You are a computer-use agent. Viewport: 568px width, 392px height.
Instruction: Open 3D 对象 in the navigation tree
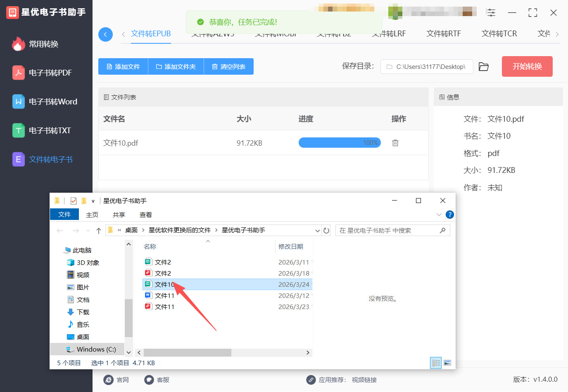pyautogui.click(x=83, y=263)
